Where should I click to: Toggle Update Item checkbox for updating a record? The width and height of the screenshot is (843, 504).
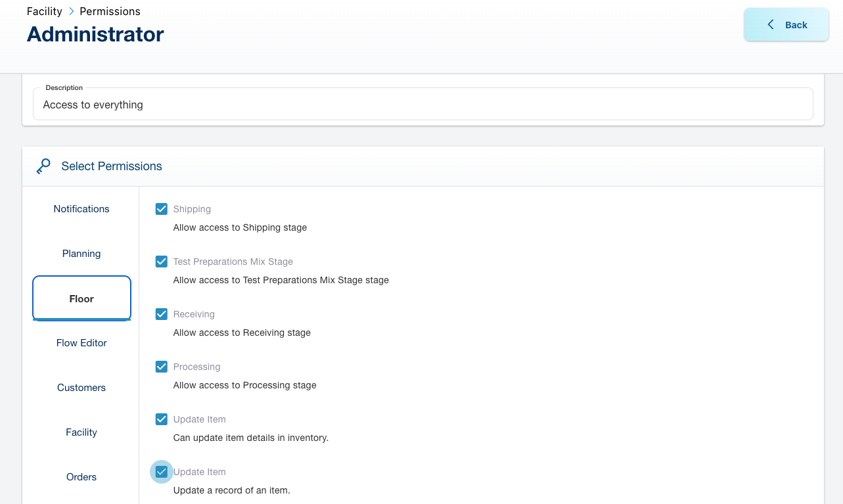tap(162, 472)
